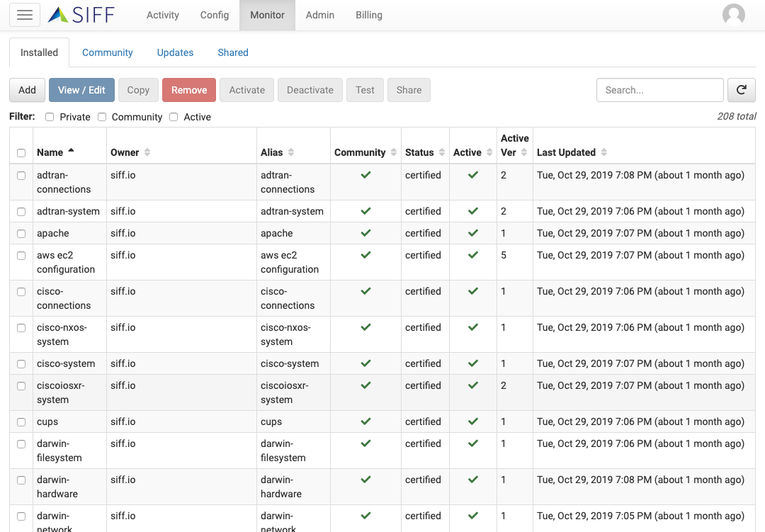The width and height of the screenshot is (765, 532).
Task: Sort by Alias column arrows
Action: pos(291,152)
